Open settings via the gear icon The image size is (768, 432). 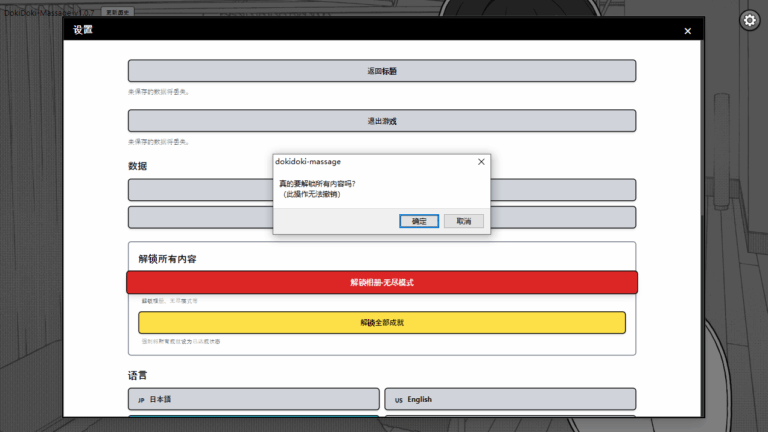[x=749, y=20]
